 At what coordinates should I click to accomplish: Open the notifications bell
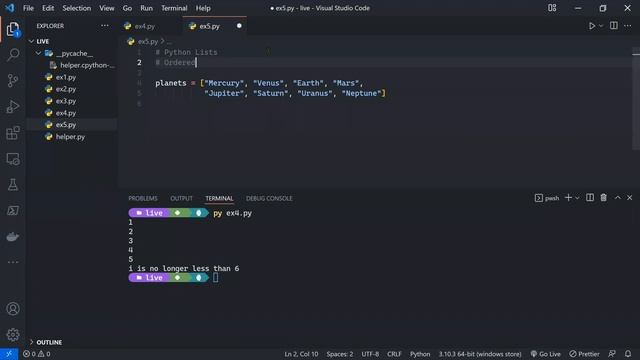coord(628,354)
